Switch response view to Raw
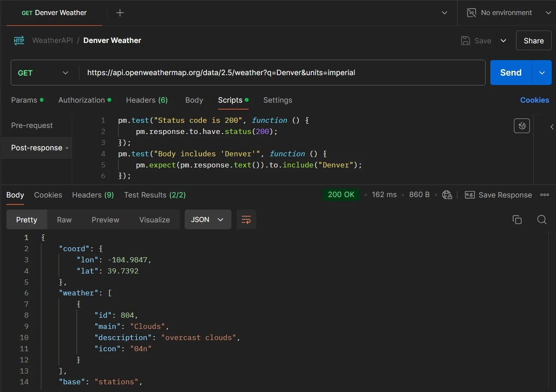The height and width of the screenshot is (392, 556). [x=64, y=220]
